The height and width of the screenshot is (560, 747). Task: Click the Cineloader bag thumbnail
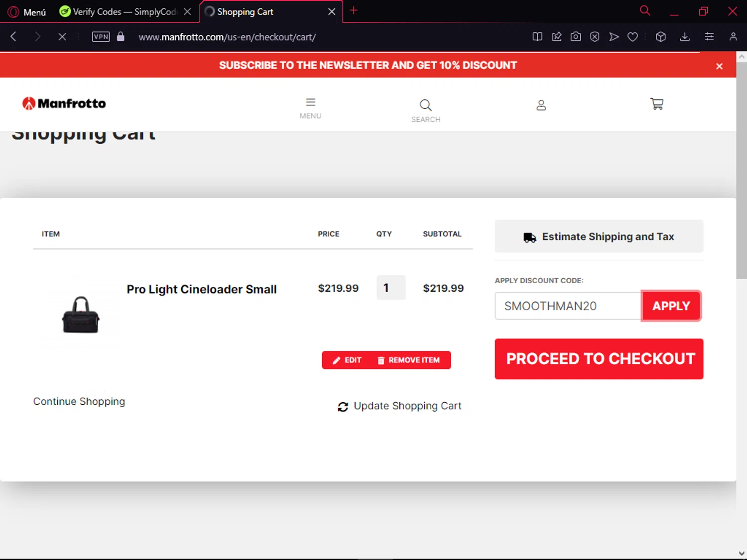(x=81, y=314)
